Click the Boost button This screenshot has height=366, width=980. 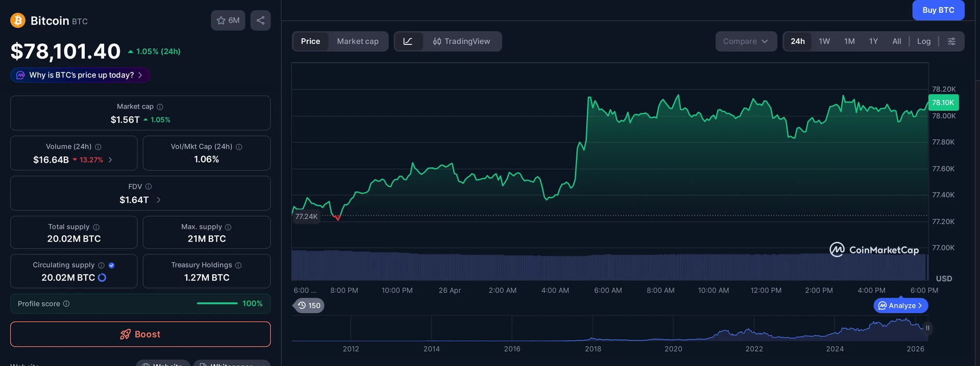coord(140,334)
